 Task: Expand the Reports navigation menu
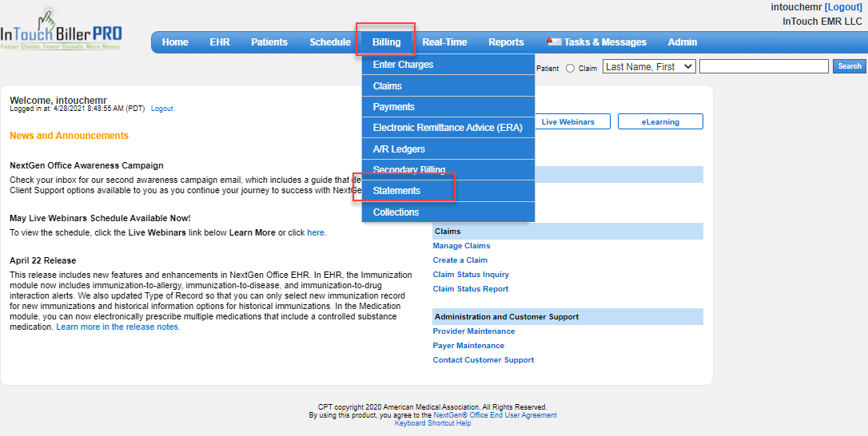pyautogui.click(x=506, y=42)
